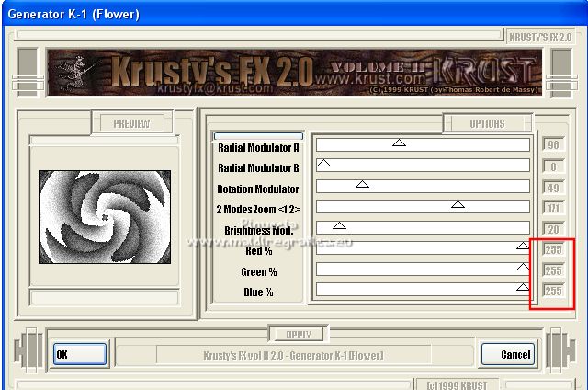The height and width of the screenshot is (390, 588).
Task: Click the Red % label
Action: tap(259, 251)
